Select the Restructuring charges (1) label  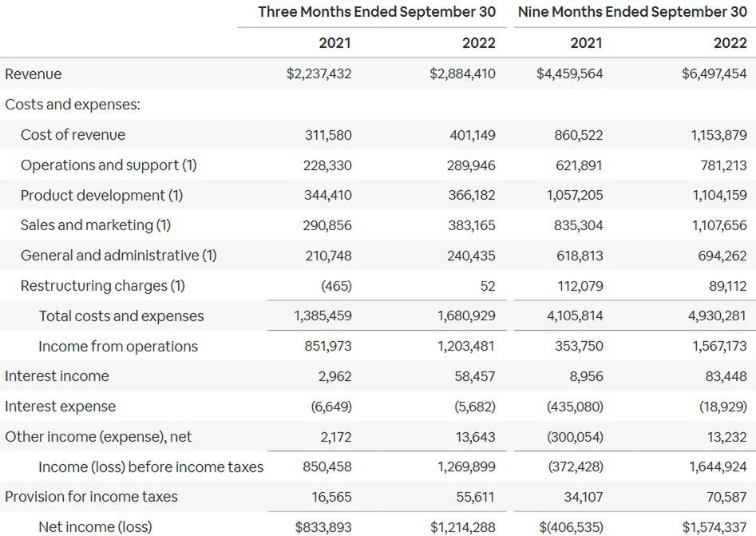103,285
